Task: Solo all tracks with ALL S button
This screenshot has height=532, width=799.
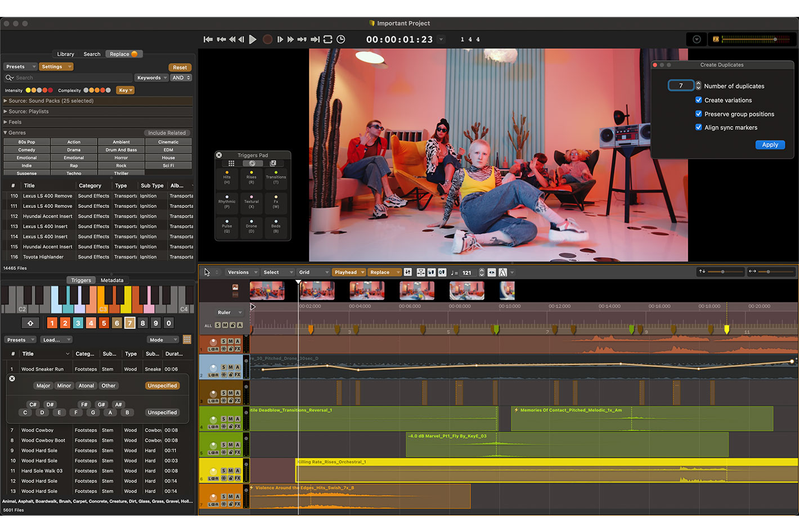Action: click(218, 325)
